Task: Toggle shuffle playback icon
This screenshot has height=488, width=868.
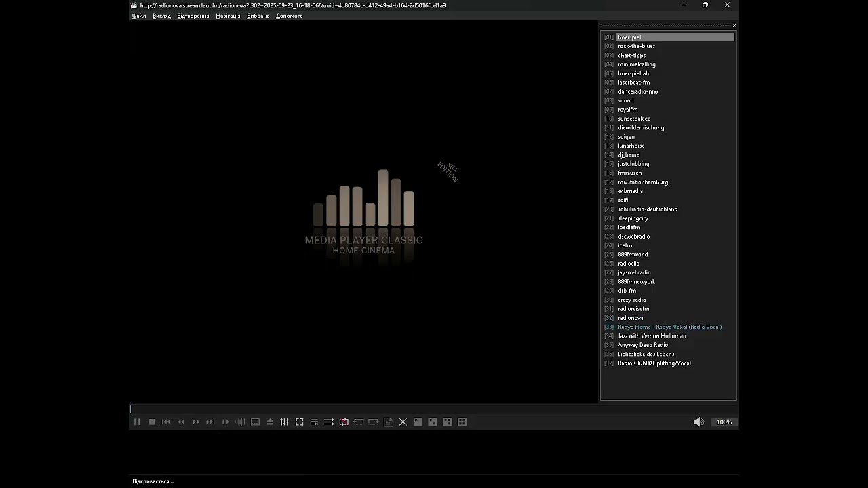Action: pyautogui.click(x=329, y=422)
